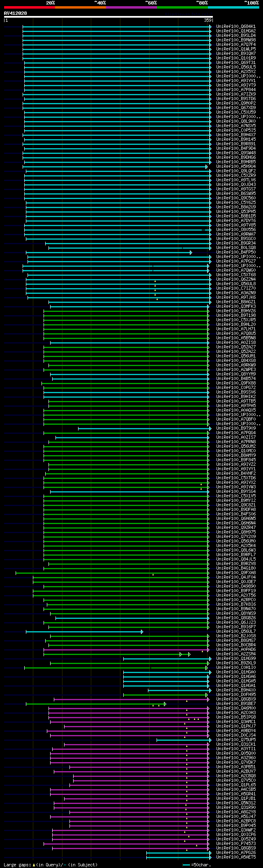
Task: Open hit UniRef100_Q684K1
Action: coord(236,26)
